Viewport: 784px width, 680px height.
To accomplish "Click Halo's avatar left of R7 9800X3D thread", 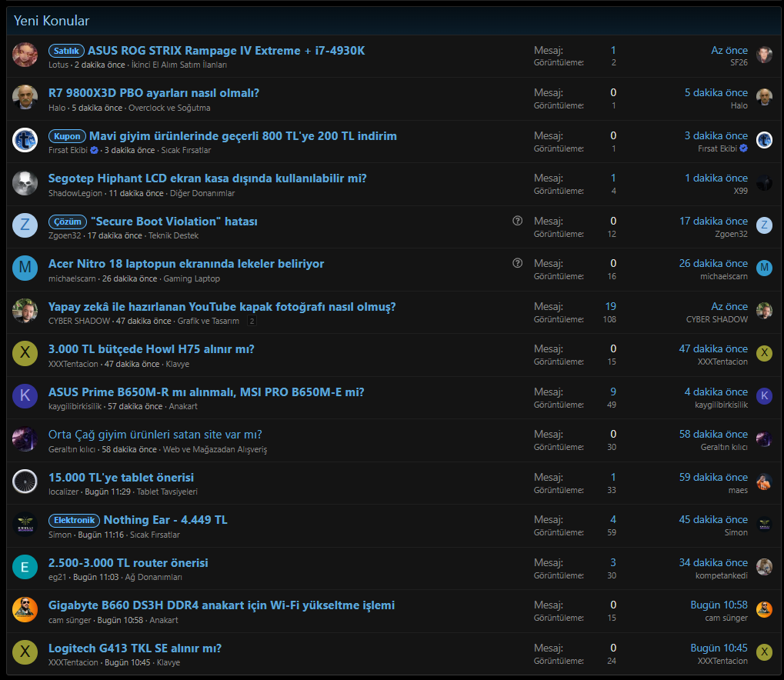I will [x=25, y=98].
